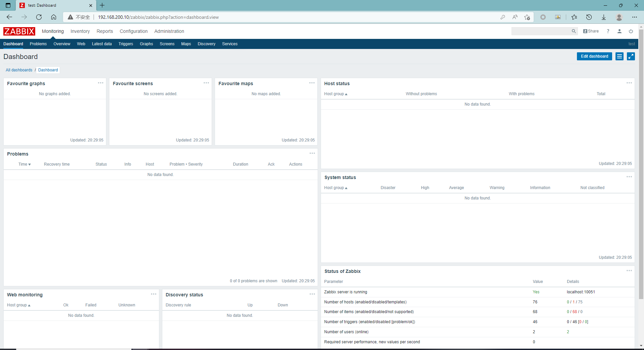The width and height of the screenshot is (644, 350).
Task: Open the All dashboards breadcrumb link
Action: 19,70
